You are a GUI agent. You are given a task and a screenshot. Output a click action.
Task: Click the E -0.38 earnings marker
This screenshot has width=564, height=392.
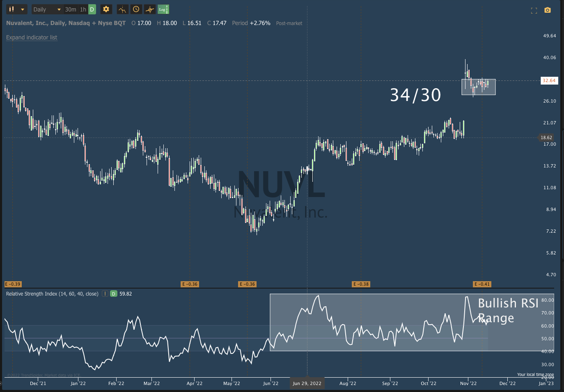click(x=361, y=284)
